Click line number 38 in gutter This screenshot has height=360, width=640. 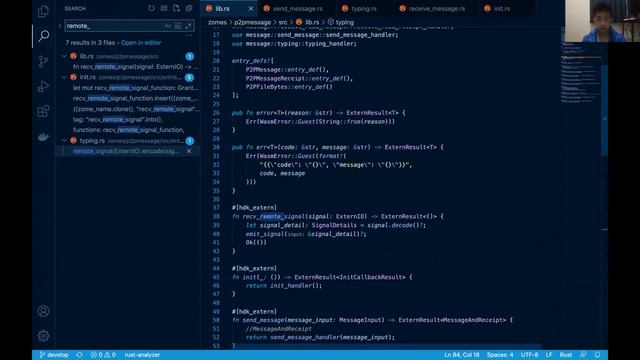pos(216,216)
